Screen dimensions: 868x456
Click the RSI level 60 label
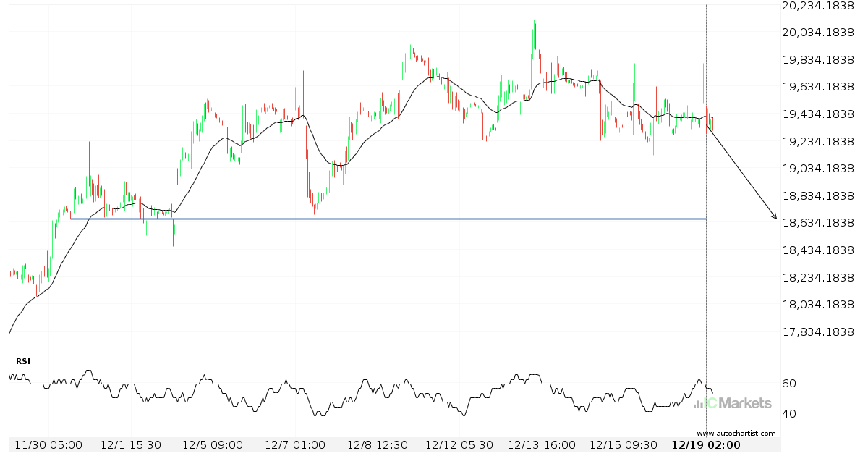(x=790, y=383)
